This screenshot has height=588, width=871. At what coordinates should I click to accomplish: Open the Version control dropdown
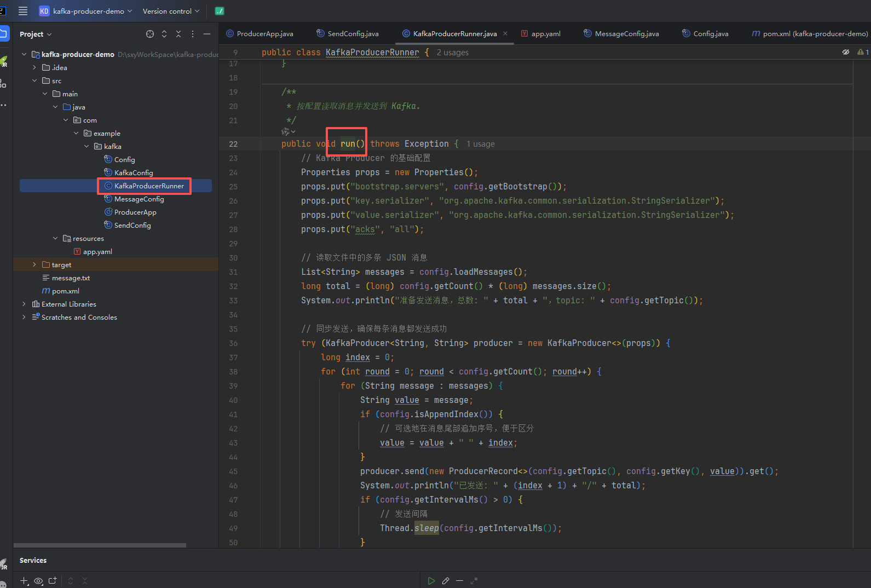171,11
